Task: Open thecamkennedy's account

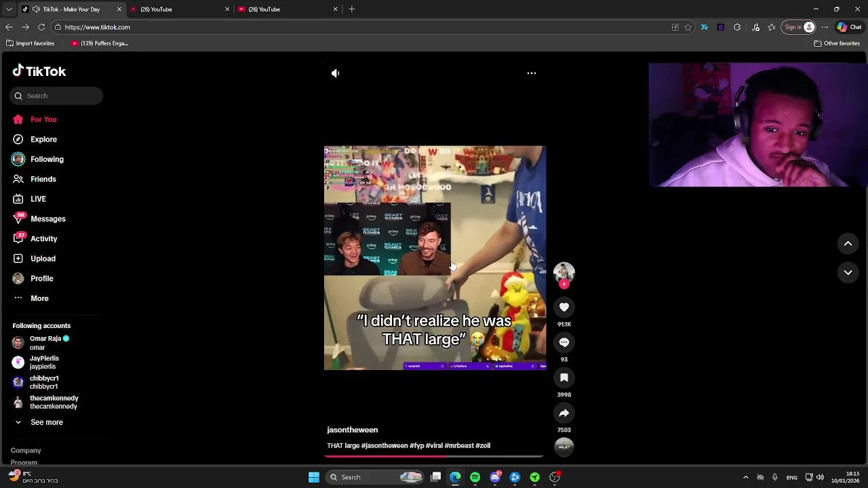Action: [x=45, y=402]
